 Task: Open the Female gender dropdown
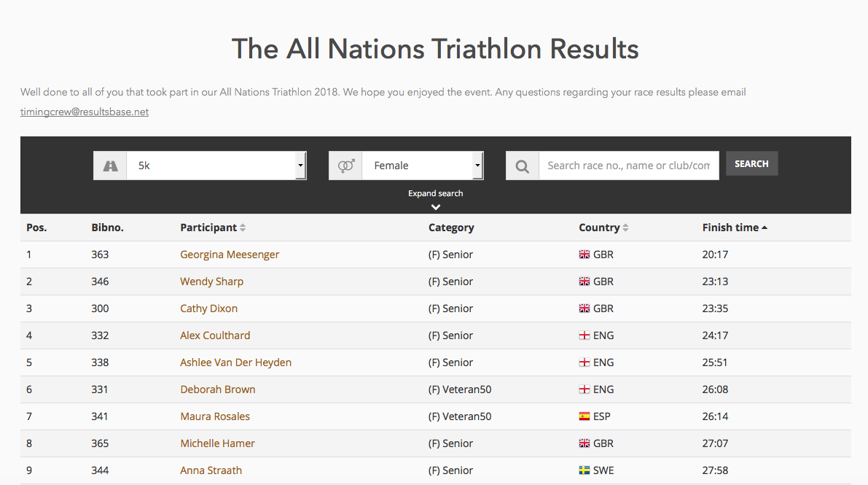[x=423, y=166]
